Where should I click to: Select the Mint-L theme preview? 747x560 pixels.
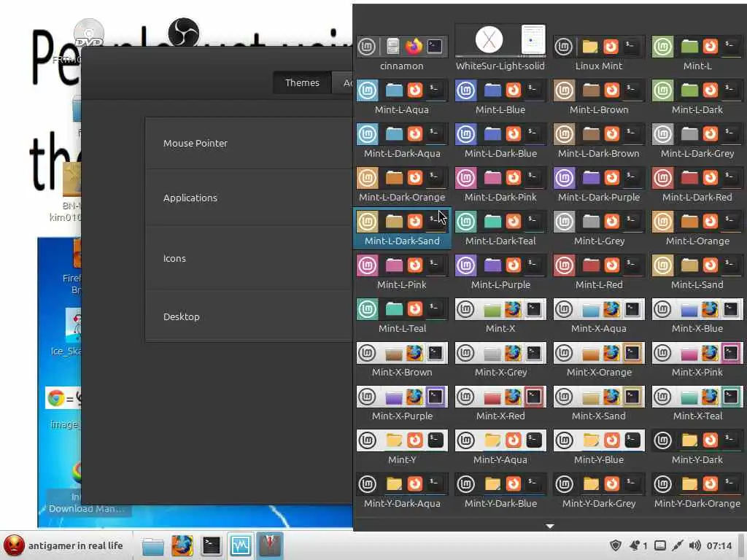pos(697,47)
